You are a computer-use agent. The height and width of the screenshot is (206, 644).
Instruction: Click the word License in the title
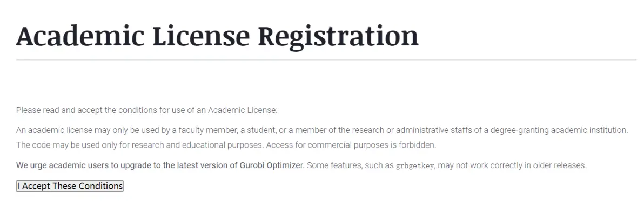[x=201, y=35]
